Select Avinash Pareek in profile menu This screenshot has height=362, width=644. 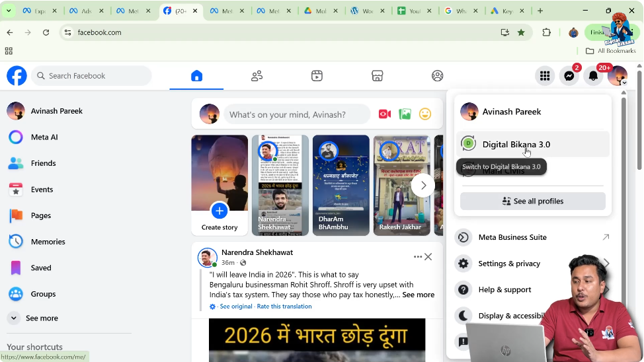tap(533, 112)
